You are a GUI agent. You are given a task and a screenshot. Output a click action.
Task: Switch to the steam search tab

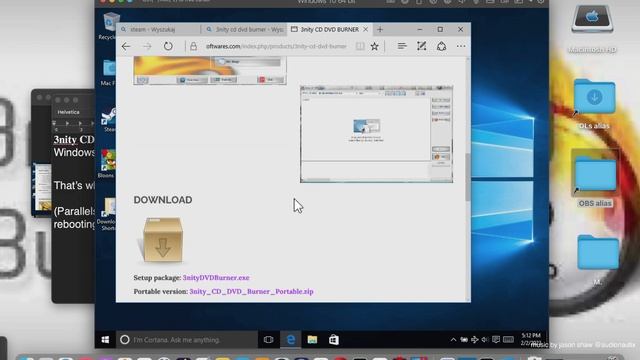159,29
